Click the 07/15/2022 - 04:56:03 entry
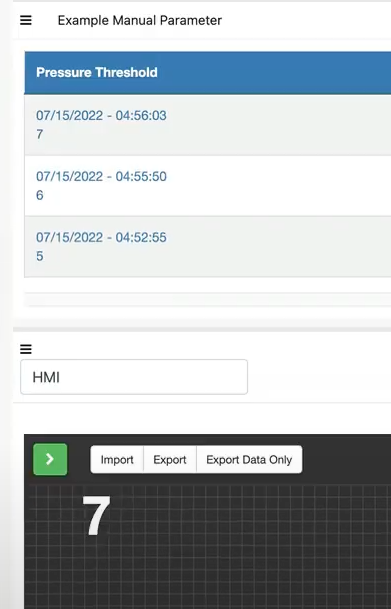This screenshot has width=391, height=609. point(101,115)
